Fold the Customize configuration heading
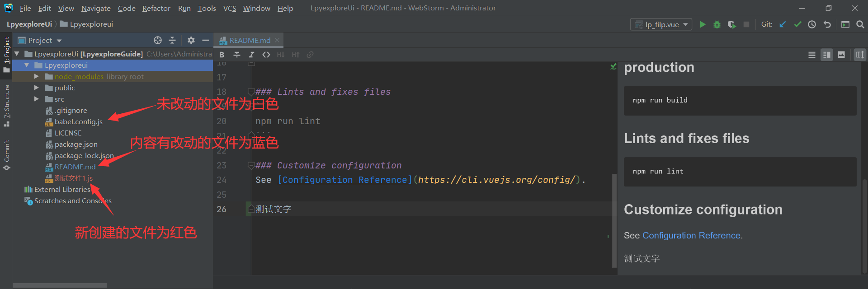This screenshot has height=289, width=868. coord(251,165)
